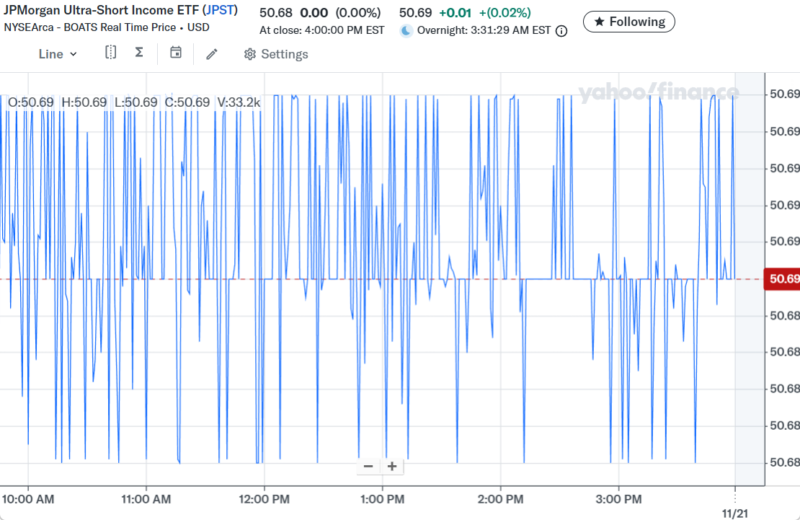The image size is (800, 520).
Task: Toggle the Following star button
Action: point(628,21)
